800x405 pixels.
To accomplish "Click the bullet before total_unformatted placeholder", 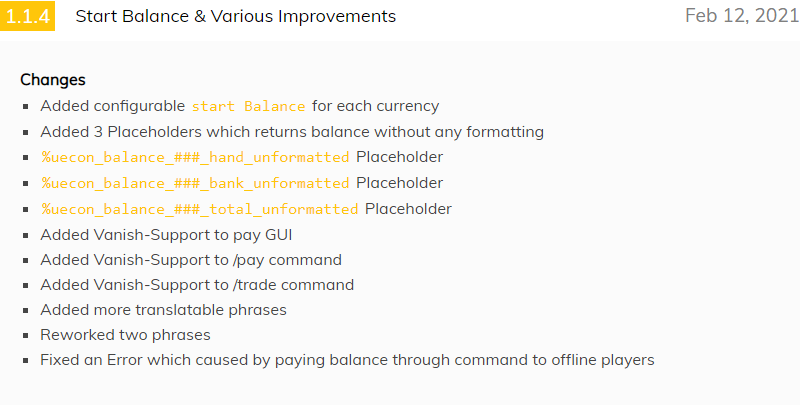I will (26, 210).
